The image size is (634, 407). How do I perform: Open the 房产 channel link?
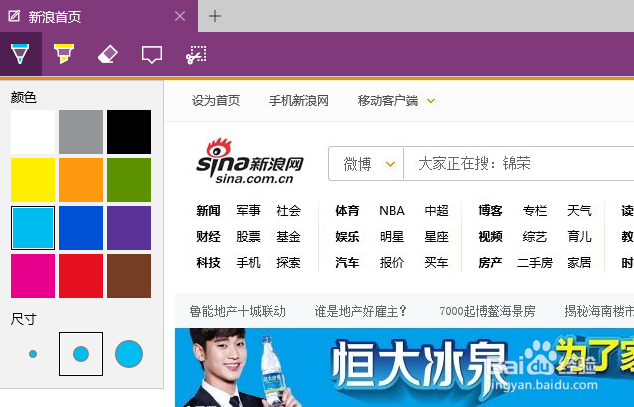[490, 263]
